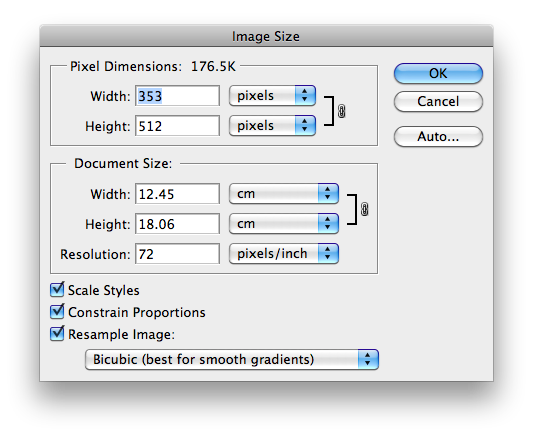Toggle the Scale Styles checkbox

57,290
